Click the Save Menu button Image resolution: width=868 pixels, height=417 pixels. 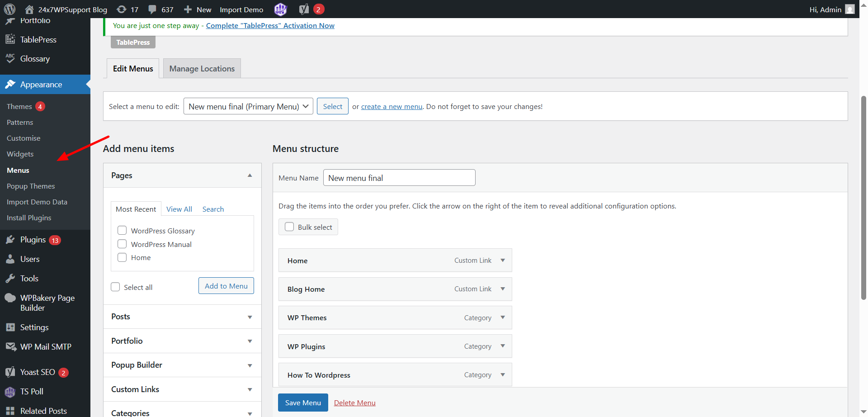303,403
